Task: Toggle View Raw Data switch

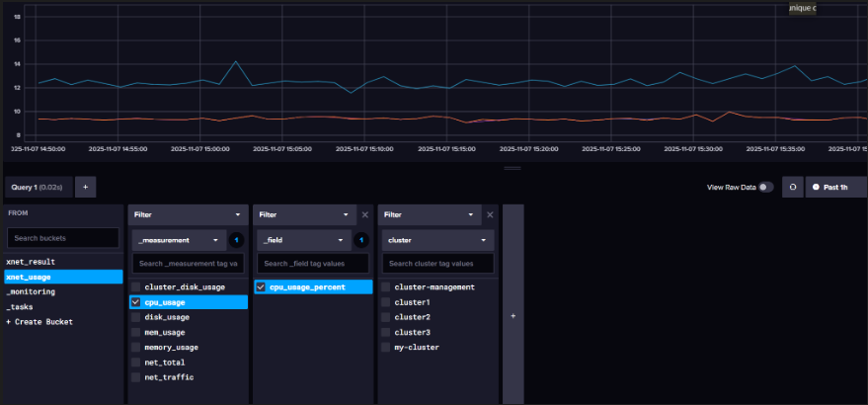Action: (765, 188)
